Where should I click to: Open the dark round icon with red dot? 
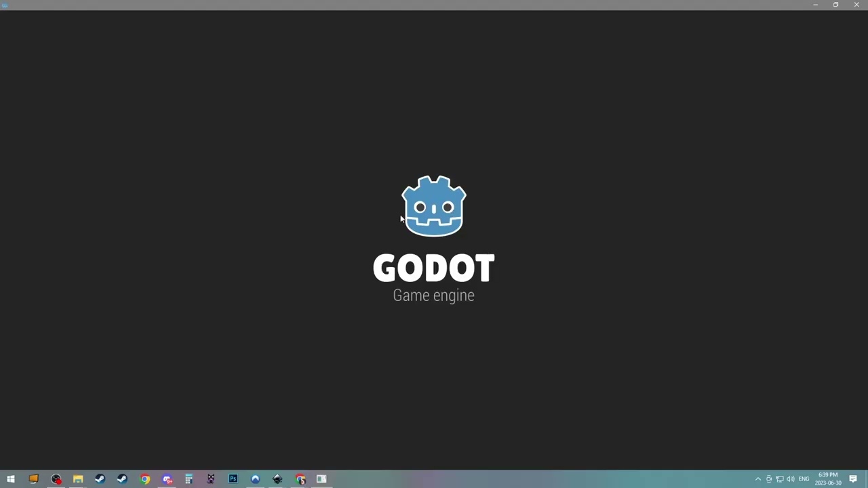click(56, 479)
